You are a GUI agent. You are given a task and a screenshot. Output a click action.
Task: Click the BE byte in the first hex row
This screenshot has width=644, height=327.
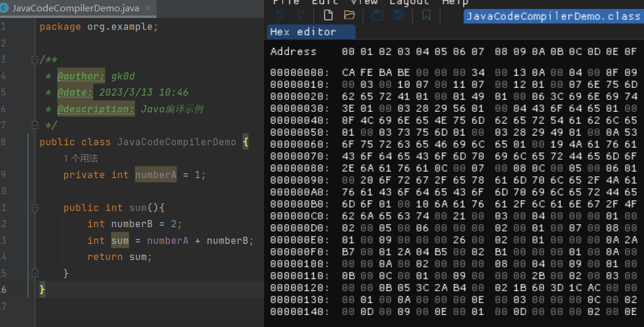coord(404,73)
